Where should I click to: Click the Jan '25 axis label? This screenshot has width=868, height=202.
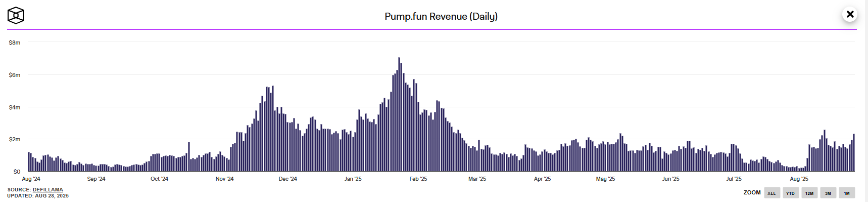[353, 179]
